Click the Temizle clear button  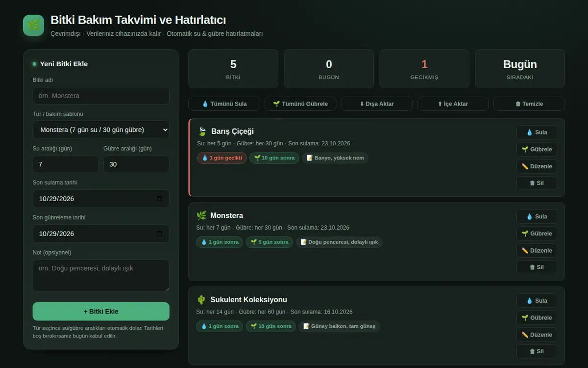[x=529, y=104]
